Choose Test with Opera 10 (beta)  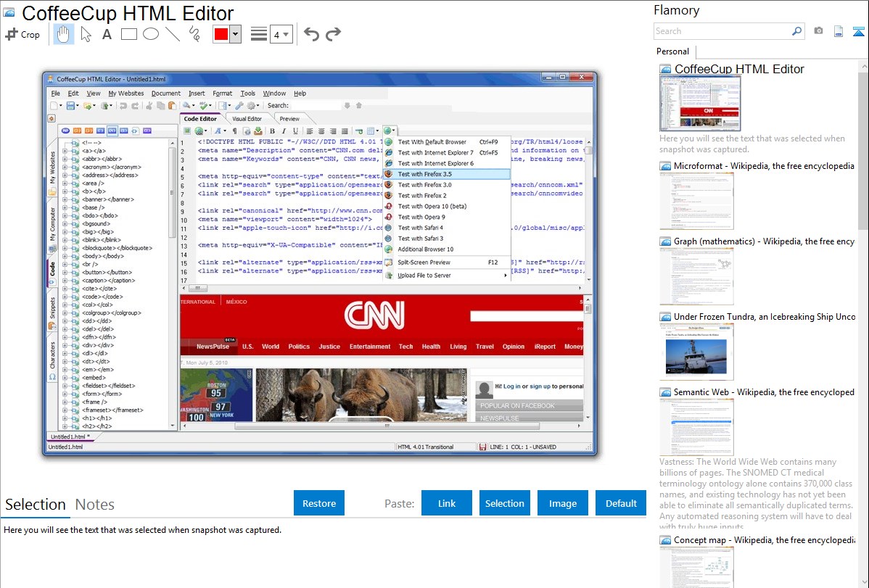click(446, 206)
